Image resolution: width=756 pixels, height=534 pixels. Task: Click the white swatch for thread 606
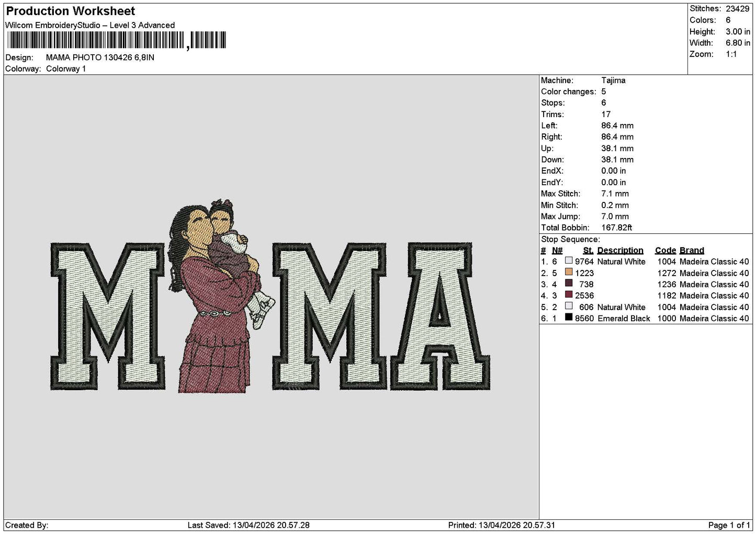(x=569, y=306)
